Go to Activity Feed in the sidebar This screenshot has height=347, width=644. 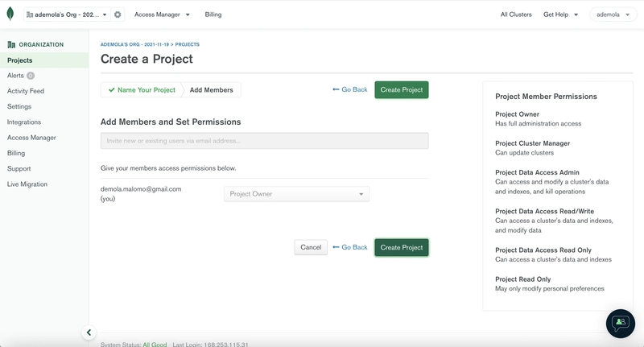[26, 91]
